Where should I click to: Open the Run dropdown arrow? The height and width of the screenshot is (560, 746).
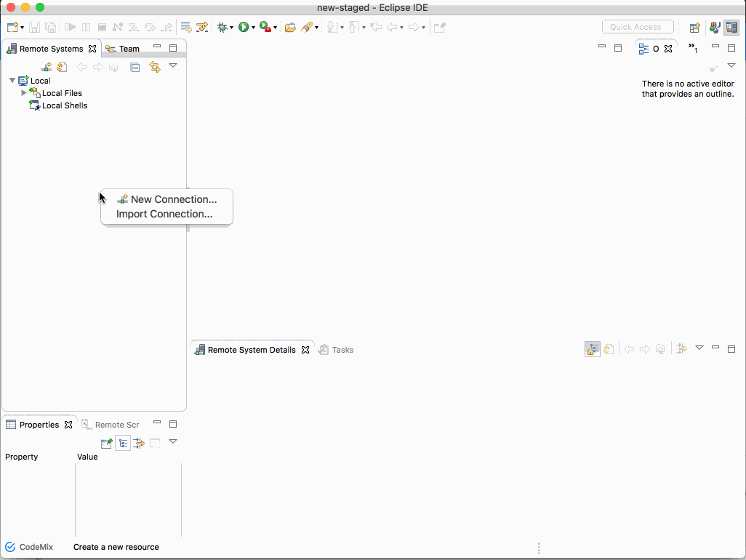click(x=253, y=28)
